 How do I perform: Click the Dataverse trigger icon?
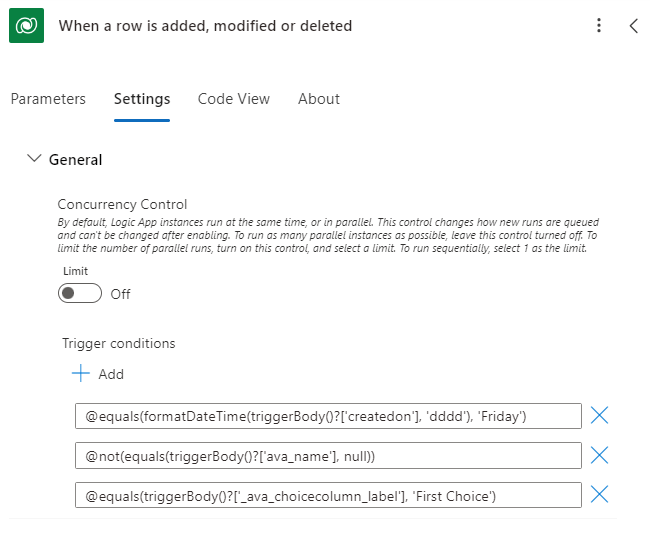pyautogui.click(x=27, y=26)
